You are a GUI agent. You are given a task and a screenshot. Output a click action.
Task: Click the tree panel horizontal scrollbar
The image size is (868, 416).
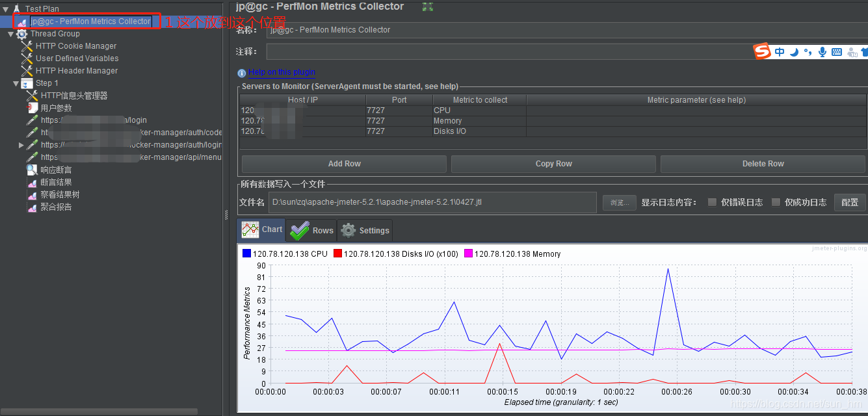(x=99, y=411)
